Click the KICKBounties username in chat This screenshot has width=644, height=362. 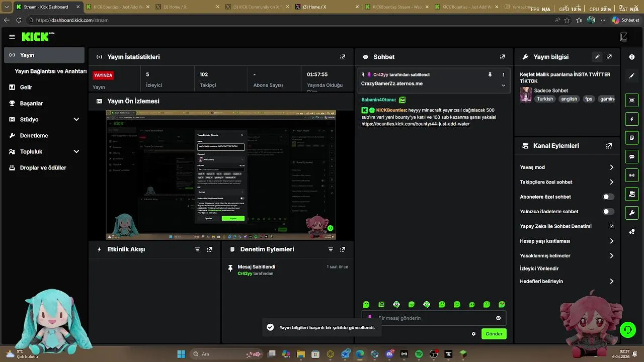coord(391,110)
